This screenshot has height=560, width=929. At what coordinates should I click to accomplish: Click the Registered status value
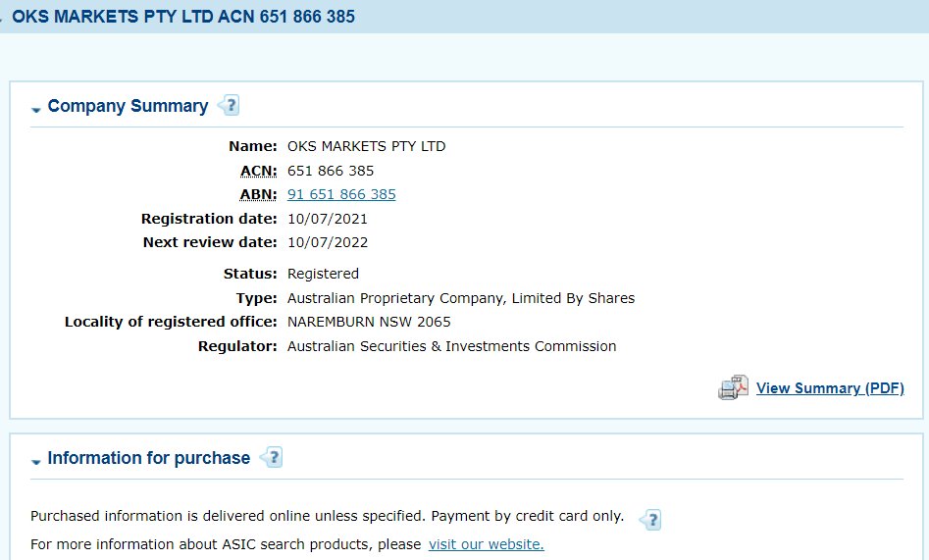(323, 274)
